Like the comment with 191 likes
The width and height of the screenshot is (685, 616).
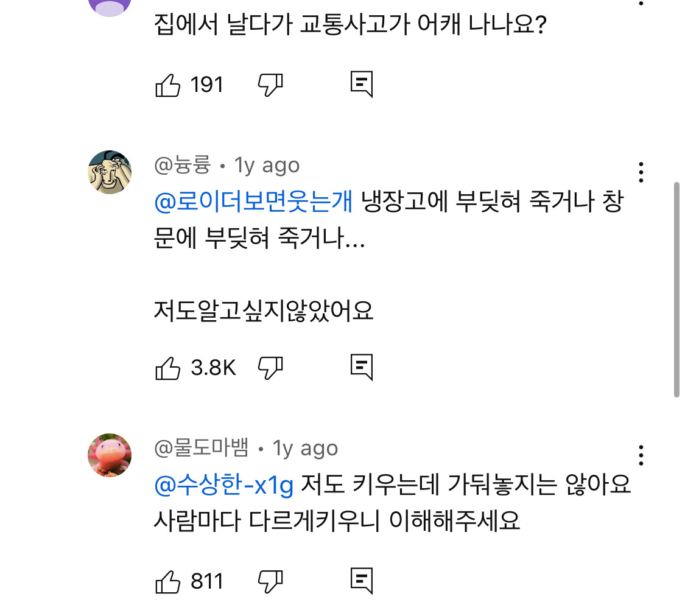[x=169, y=85]
